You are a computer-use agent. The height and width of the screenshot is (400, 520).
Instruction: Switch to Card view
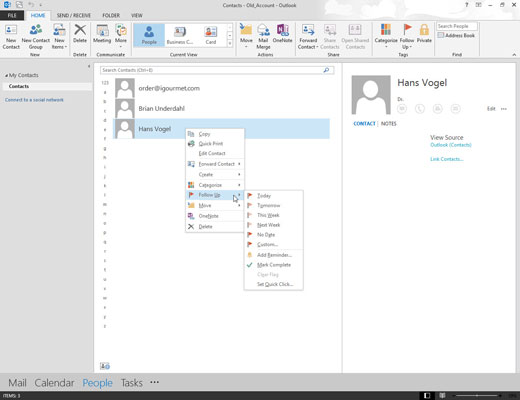[211, 35]
